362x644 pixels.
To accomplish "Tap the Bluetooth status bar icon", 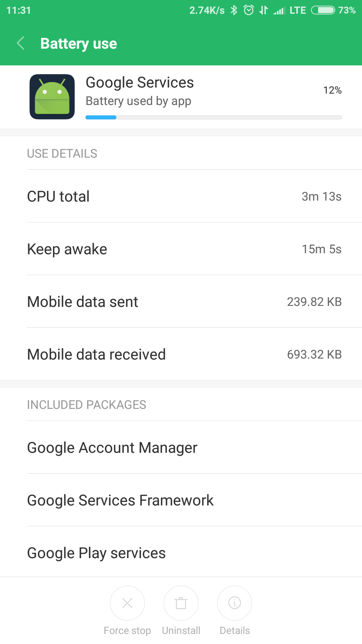I will click(x=234, y=10).
